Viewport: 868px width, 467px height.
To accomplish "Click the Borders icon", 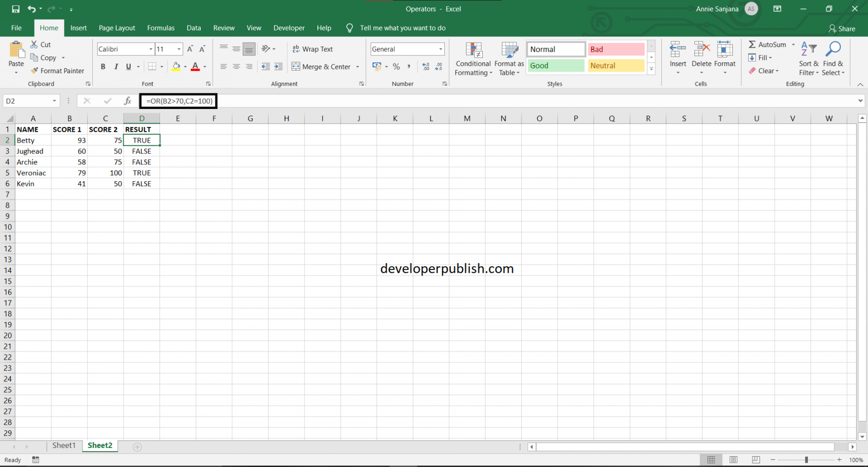I will click(x=152, y=66).
